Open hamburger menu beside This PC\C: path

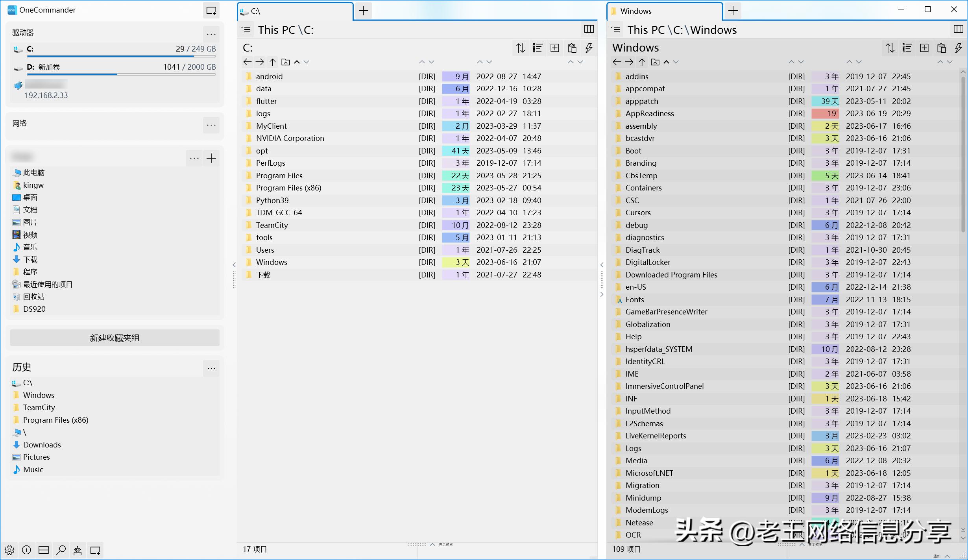coord(246,30)
